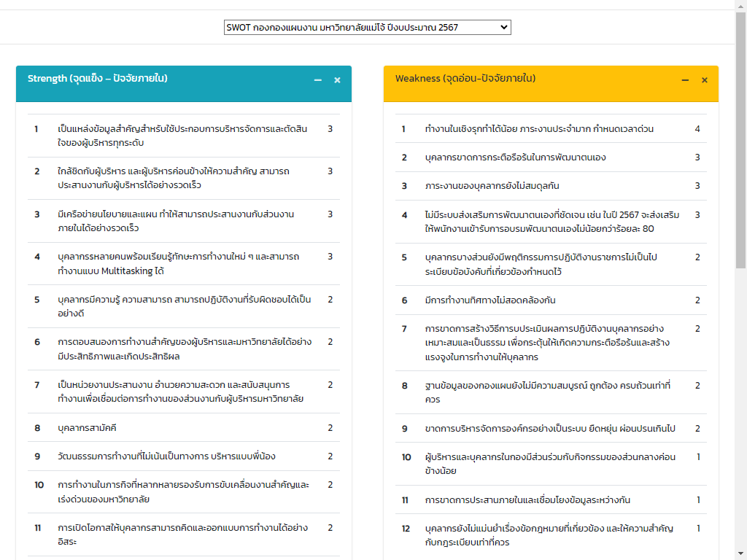Click the Strength (จุดแข็ง) panel header title
Image resolution: width=747 pixels, height=560 pixels.
98,79
